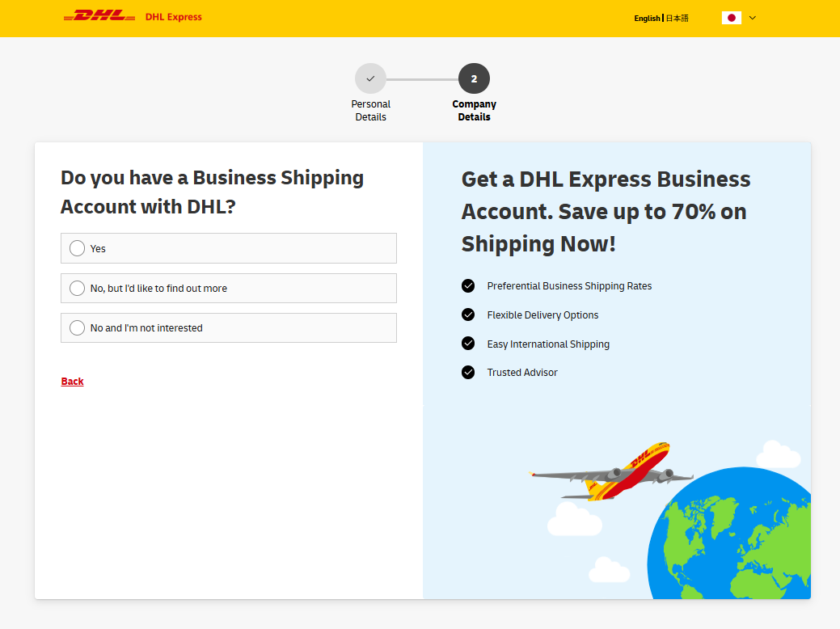Choose "No and I'm not interested" option
The width and height of the screenshot is (840, 629).
pos(77,328)
